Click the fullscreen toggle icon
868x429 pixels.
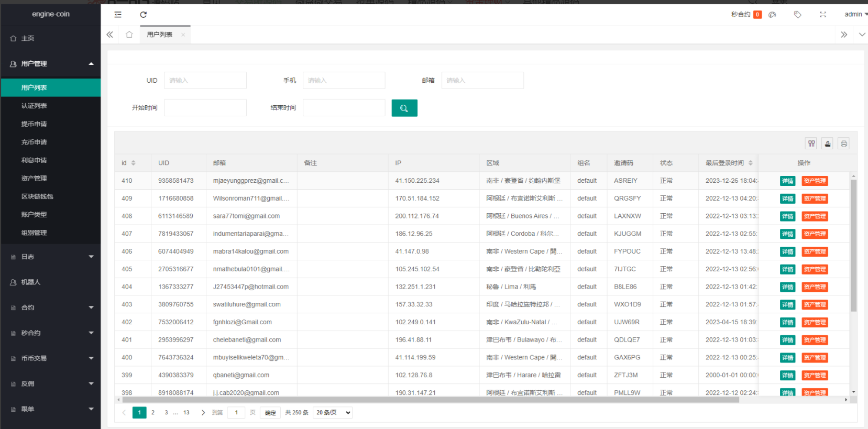(822, 15)
